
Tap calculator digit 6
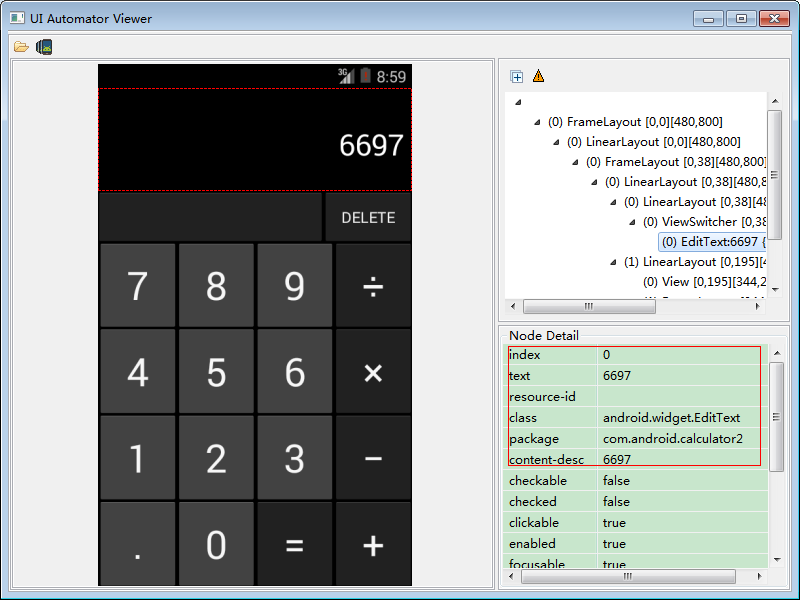[x=295, y=371]
